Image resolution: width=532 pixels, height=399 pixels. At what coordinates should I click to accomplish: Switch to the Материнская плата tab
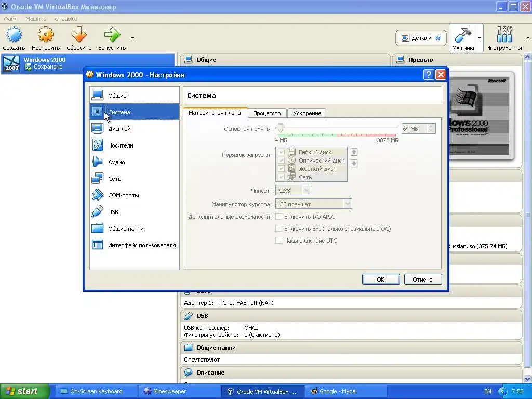click(x=215, y=113)
